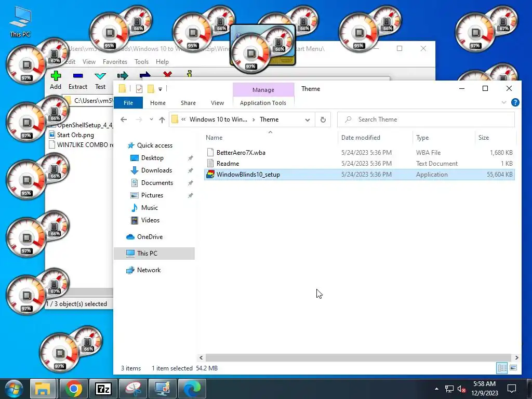Open the Start orb button
Viewport: 532px width, 399px height.
pyautogui.click(x=14, y=389)
